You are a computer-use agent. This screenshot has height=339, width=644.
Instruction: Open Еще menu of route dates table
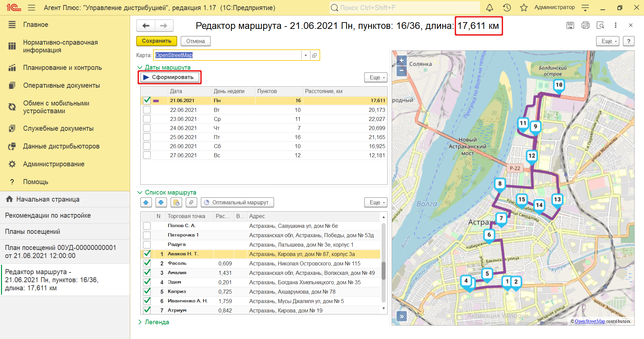tap(376, 77)
